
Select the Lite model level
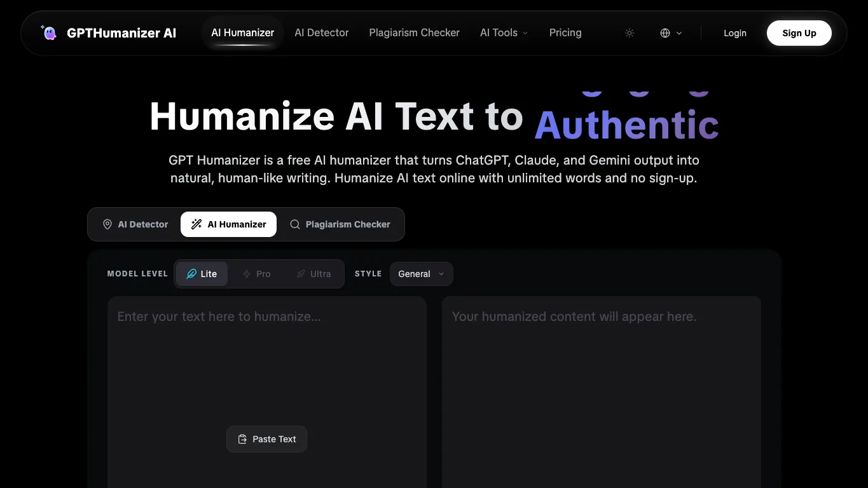pos(202,274)
